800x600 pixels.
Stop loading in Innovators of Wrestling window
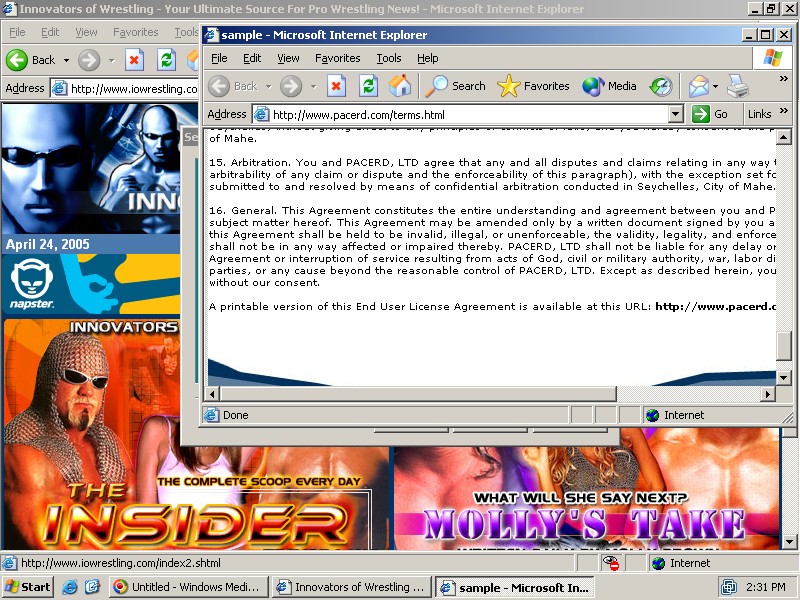tap(134, 60)
